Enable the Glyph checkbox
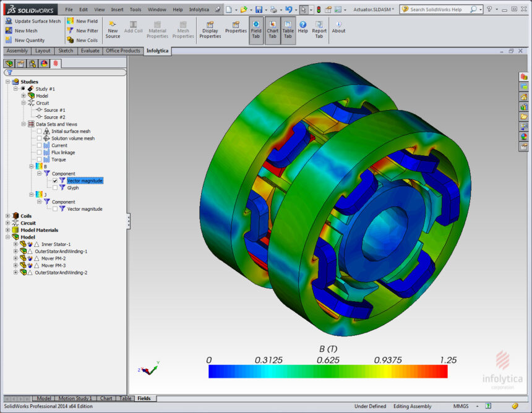 (x=55, y=188)
